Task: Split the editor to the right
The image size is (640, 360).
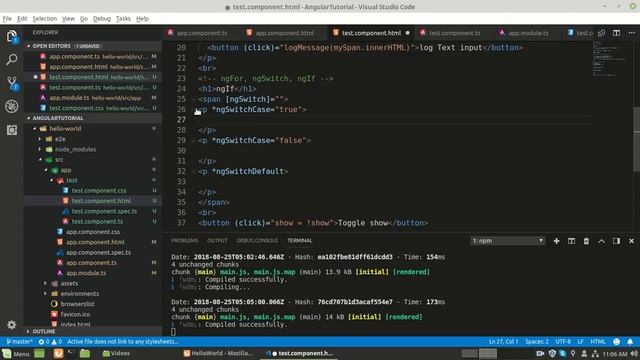Action: tap(616, 33)
